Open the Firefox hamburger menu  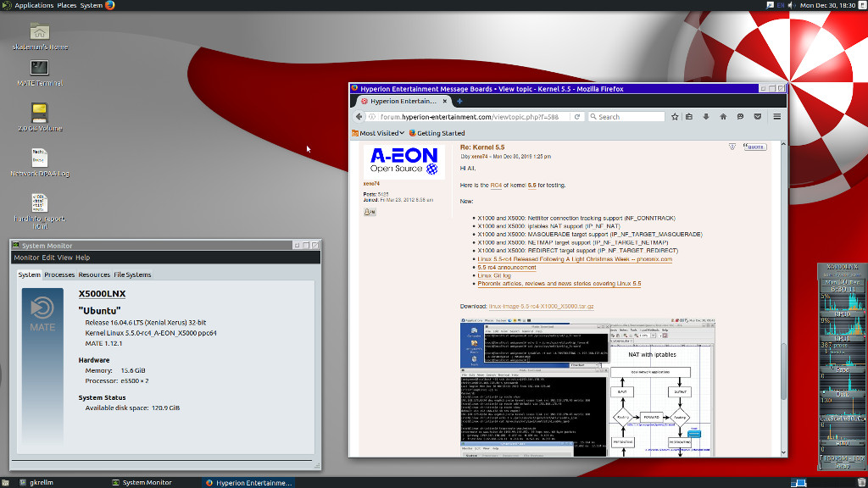(777, 117)
